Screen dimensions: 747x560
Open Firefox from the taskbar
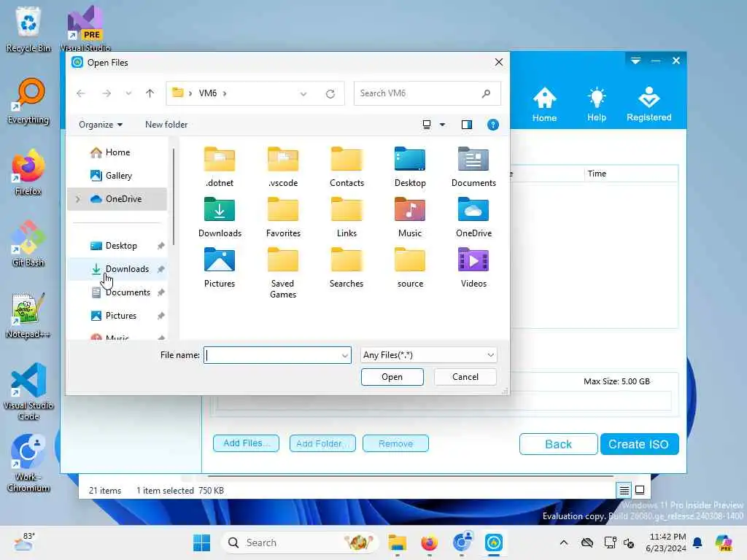(429, 542)
